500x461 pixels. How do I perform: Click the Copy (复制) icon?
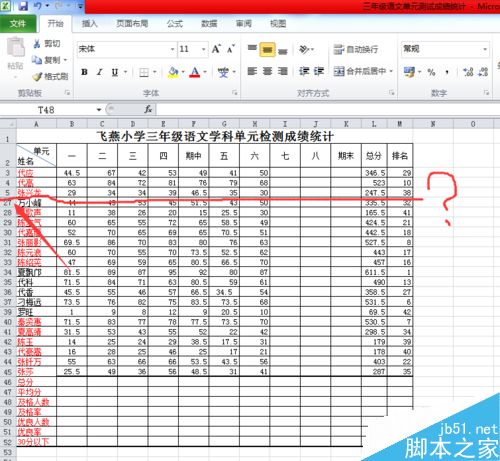point(36,60)
